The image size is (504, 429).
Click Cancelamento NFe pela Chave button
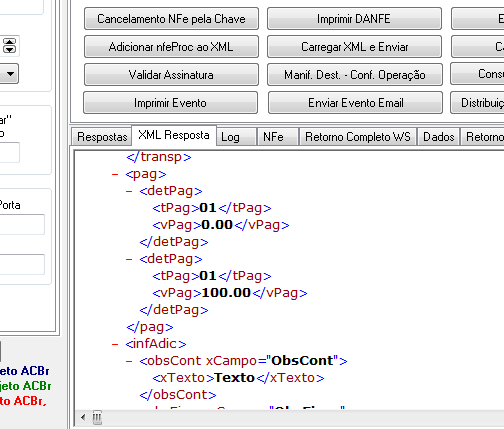[x=171, y=19]
